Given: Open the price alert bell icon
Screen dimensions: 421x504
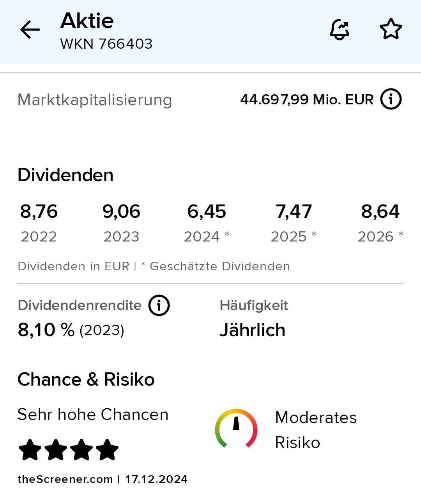Looking at the screenshot, I should [x=340, y=30].
